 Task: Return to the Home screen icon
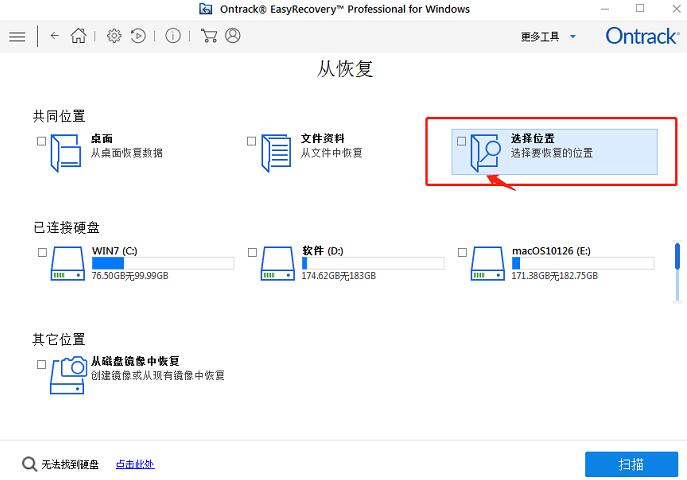coord(78,36)
